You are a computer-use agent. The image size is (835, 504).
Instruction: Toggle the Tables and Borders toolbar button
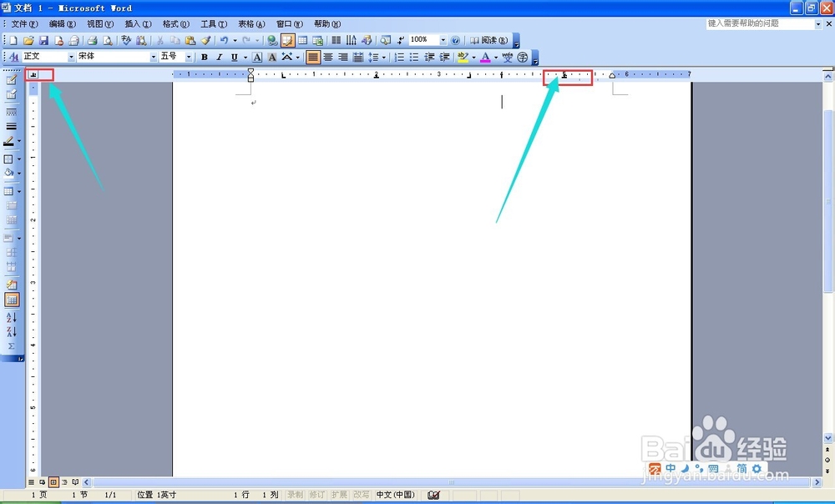coord(287,40)
